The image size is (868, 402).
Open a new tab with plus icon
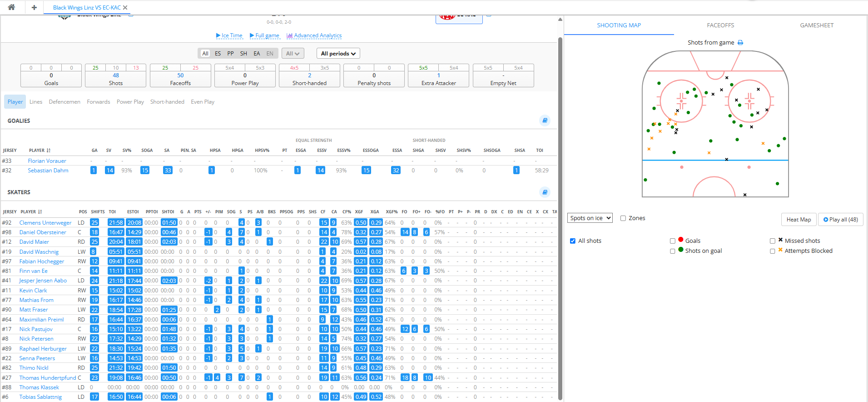click(x=34, y=7)
